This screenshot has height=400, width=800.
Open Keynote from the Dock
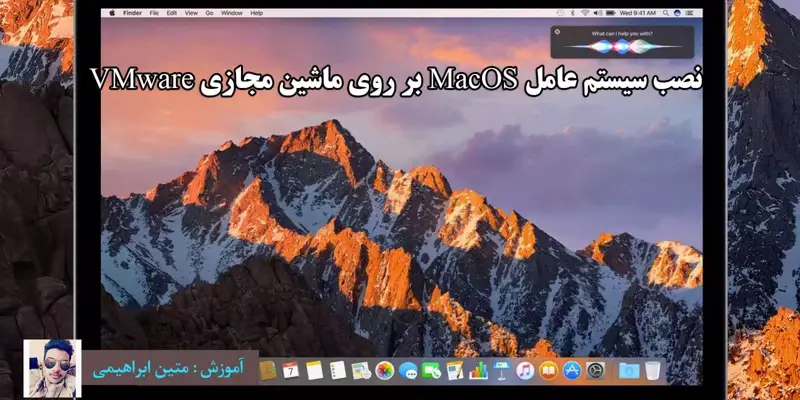pyautogui.click(x=502, y=370)
